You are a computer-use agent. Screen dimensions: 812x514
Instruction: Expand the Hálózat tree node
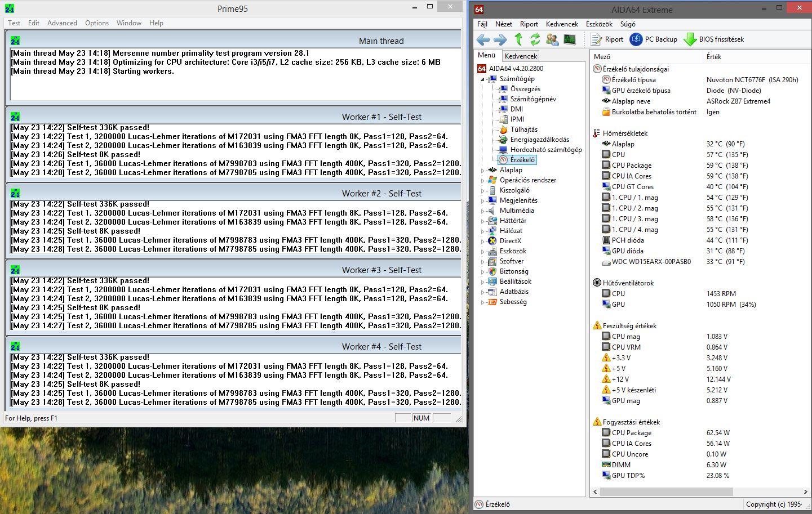coord(483,231)
